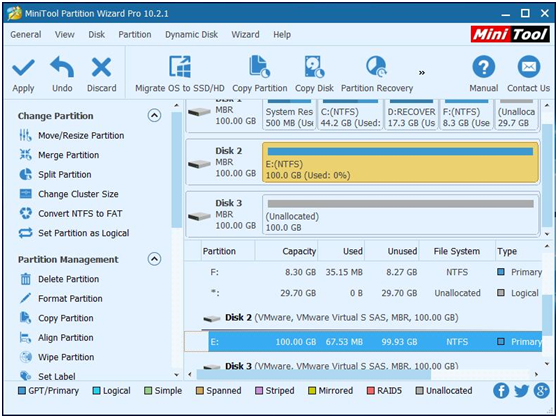
Task: Click the sidebar panel down scroll arrow
Action: tap(177, 375)
